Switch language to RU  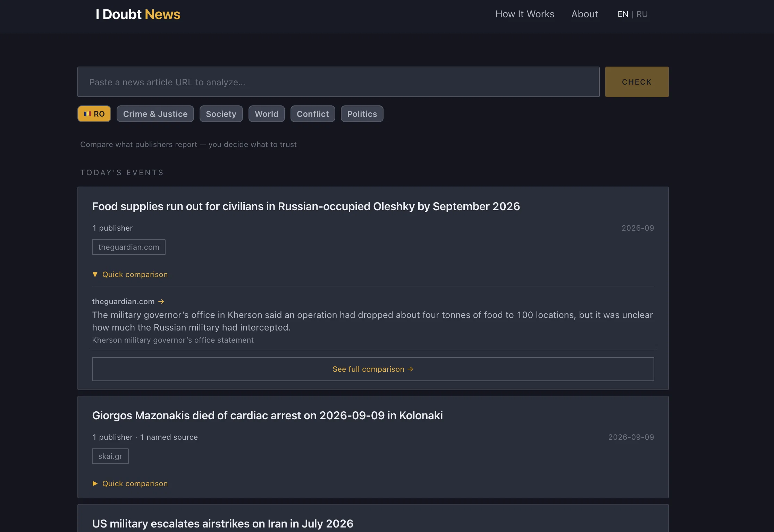coord(642,14)
